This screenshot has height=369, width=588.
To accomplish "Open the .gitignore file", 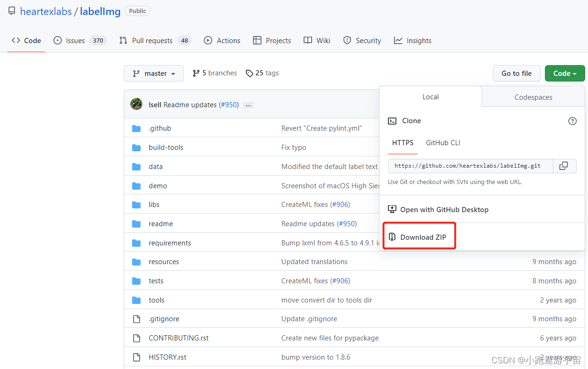I will 164,319.
